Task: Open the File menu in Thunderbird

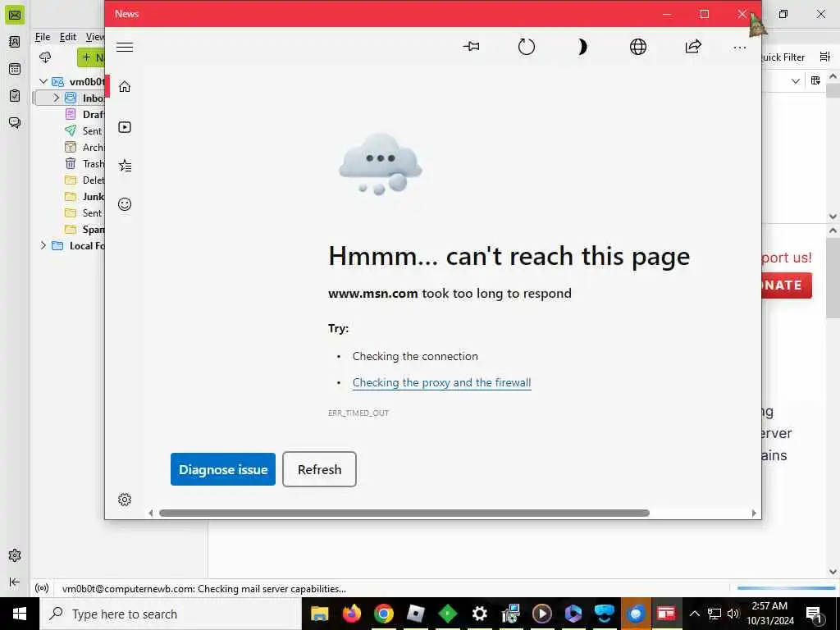Action: (x=43, y=36)
